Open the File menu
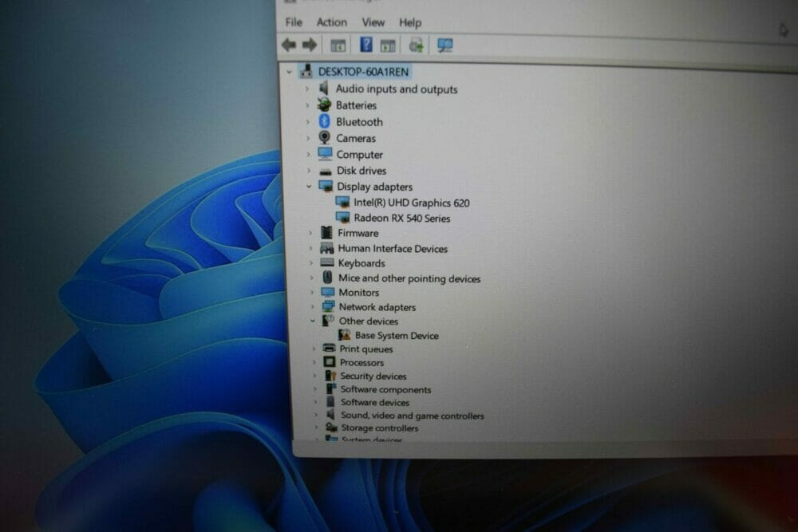This screenshot has height=532, width=798. pyautogui.click(x=294, y=22)
